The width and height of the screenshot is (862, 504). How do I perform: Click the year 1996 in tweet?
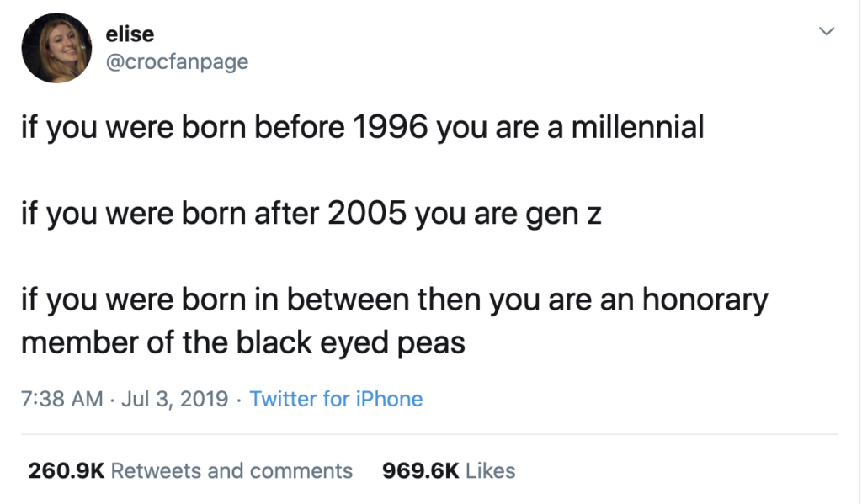(390, 128)
